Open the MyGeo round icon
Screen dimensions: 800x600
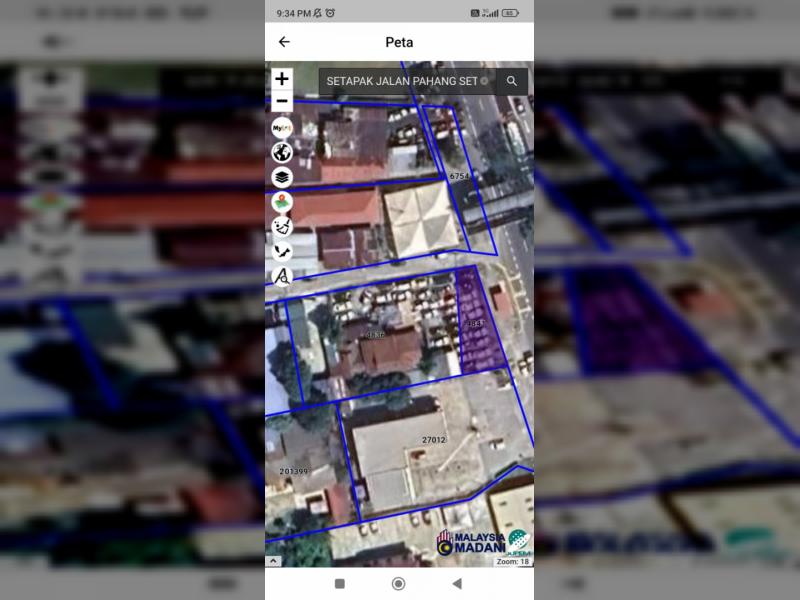click(x=282, y=128)
